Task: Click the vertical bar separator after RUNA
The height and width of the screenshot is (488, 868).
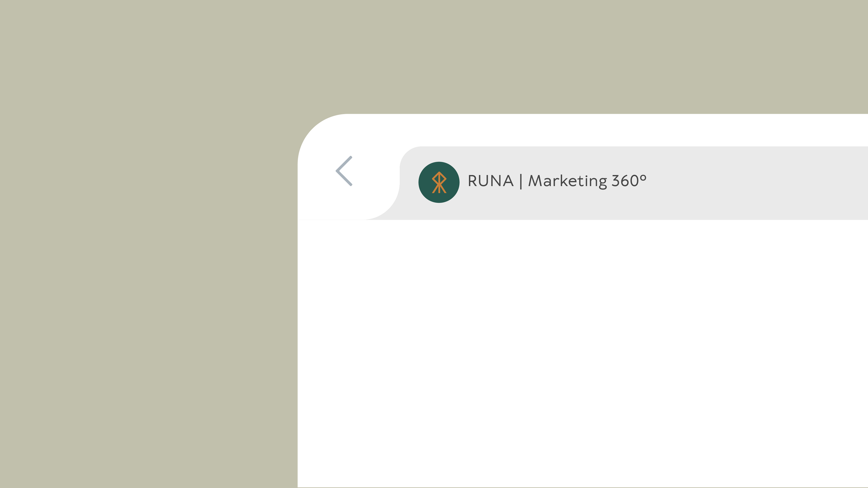Action: [x=521, y=182]
